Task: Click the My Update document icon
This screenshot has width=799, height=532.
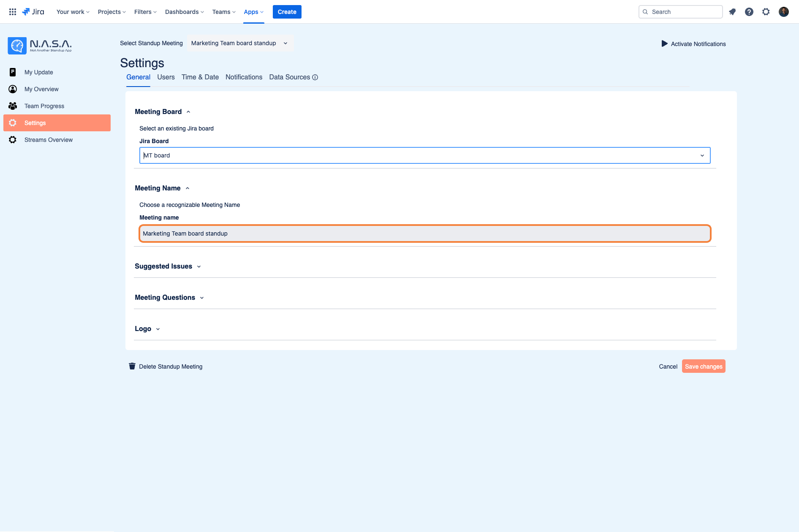Action: (13, 72)
